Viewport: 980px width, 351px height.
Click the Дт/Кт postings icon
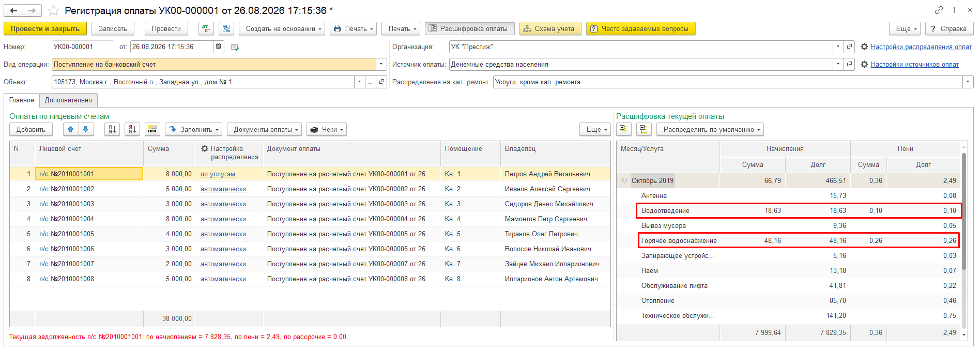[206, 28]
